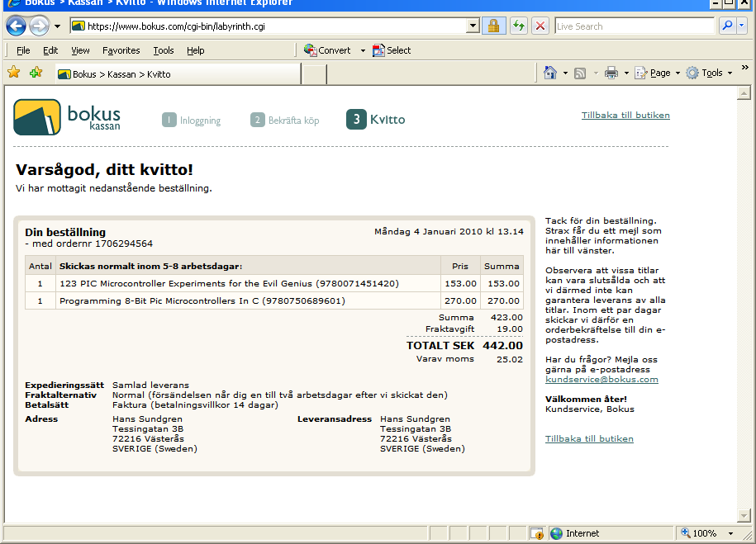The width and height of the screenshot is (756, 544).
Task: Open the View menu
Action: (x=80, y=50)
